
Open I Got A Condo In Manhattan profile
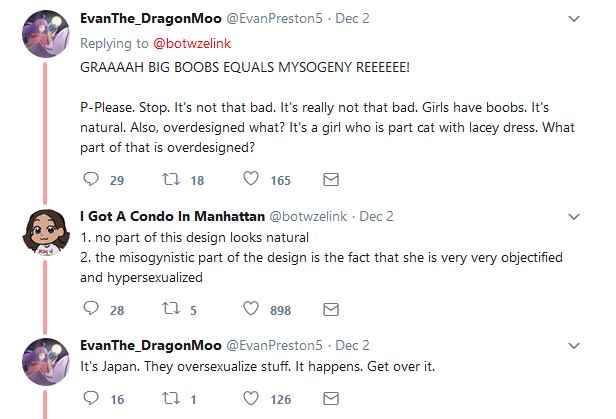[x=172, y=216]
